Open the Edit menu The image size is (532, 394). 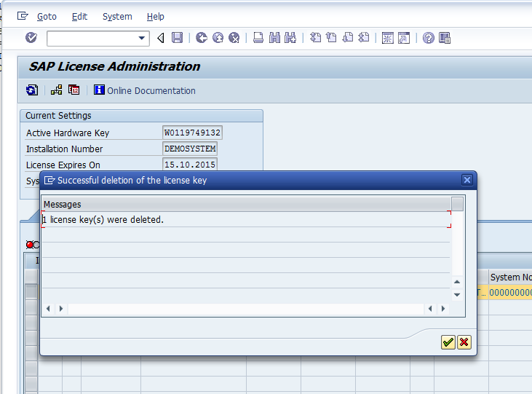79,16
